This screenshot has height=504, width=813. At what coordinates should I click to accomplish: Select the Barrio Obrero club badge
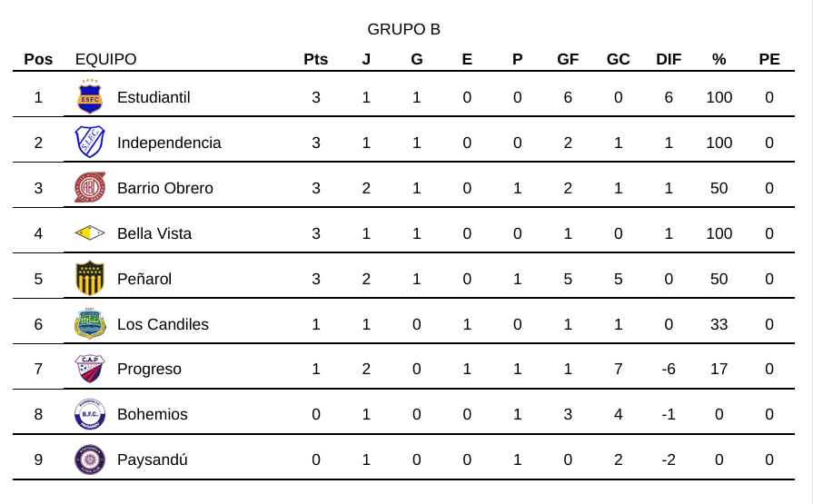(90, 188)
